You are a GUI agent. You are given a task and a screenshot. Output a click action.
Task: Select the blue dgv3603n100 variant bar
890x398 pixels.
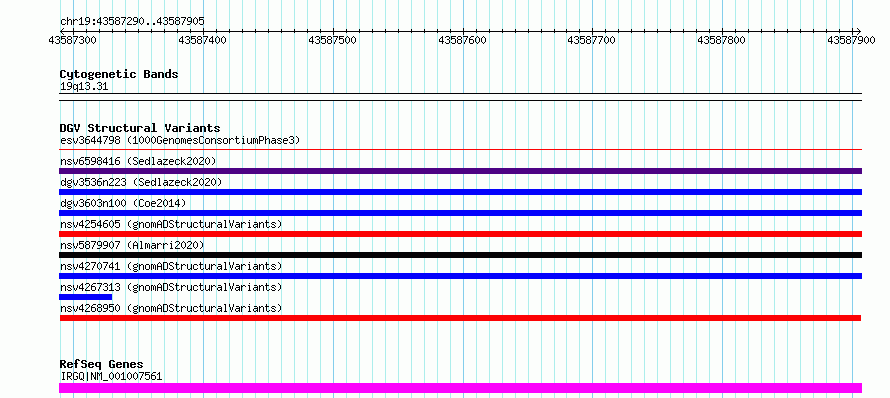click(460, 213)
